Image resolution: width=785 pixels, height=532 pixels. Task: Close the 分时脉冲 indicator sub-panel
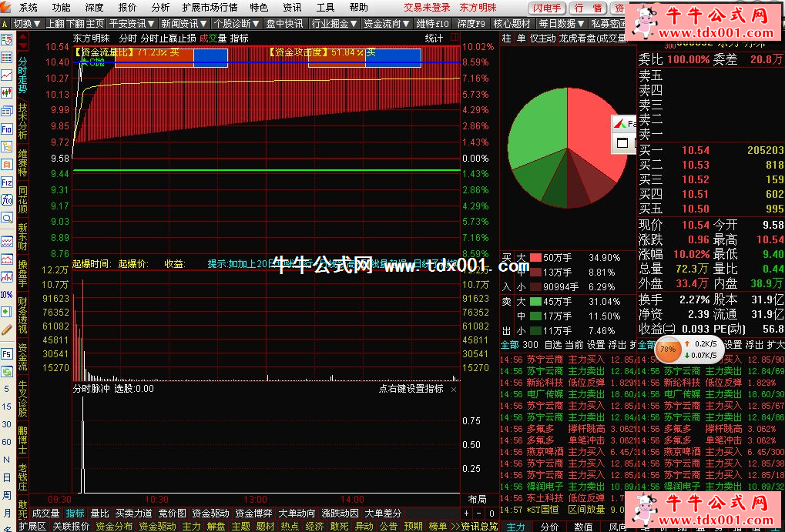click(x=454, y=390)
